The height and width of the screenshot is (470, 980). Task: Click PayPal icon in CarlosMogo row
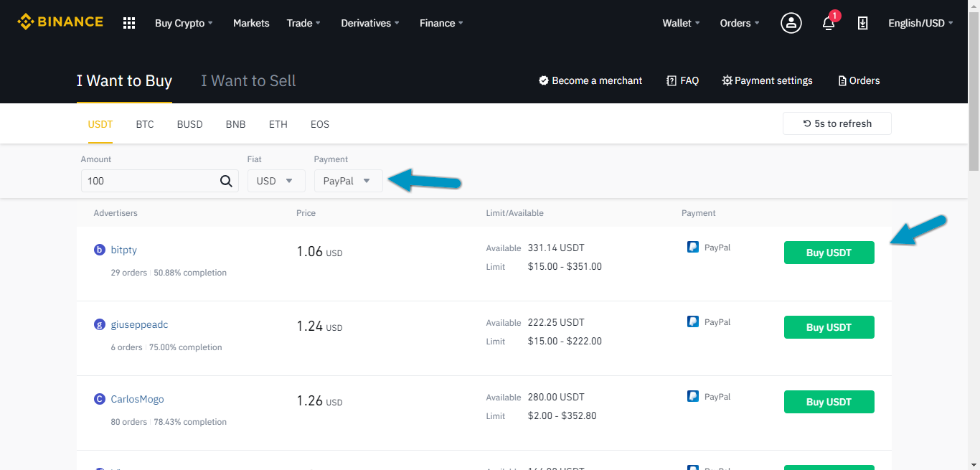click(693, 396)
